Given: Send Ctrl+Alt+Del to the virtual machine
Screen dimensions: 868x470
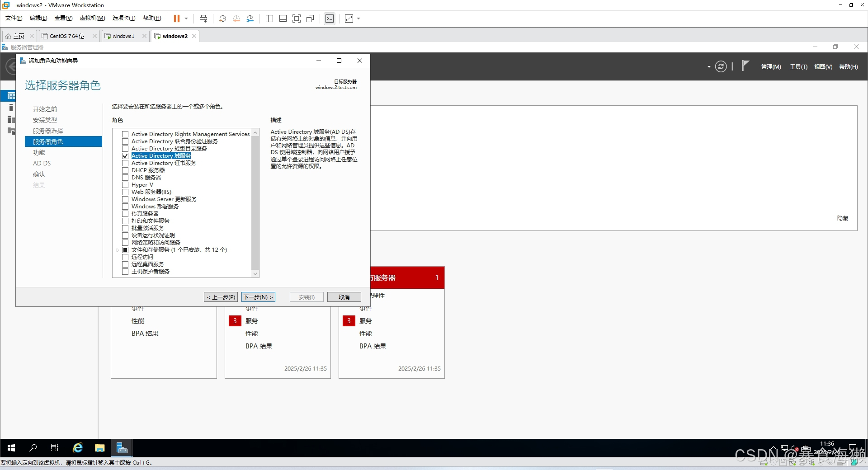Looking at the screenshot, I should coord(203,19).
